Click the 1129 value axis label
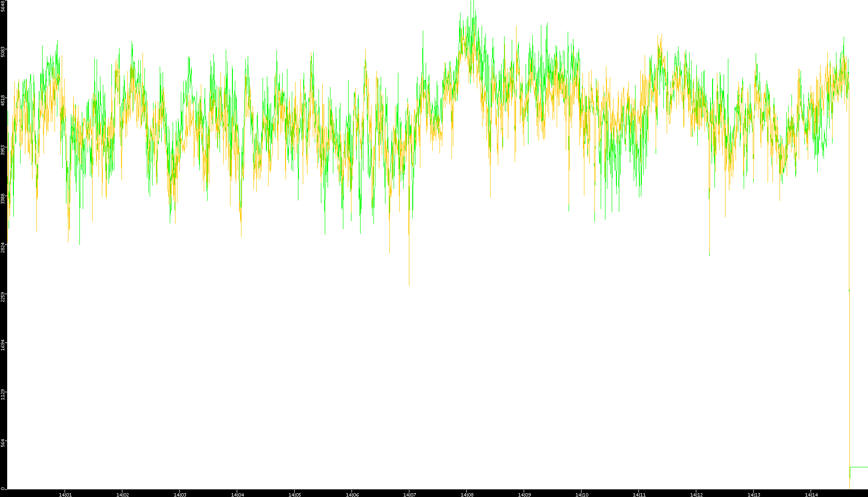This screenshot has width=868, height=497. pyautogui.click(x=3, y=395)
